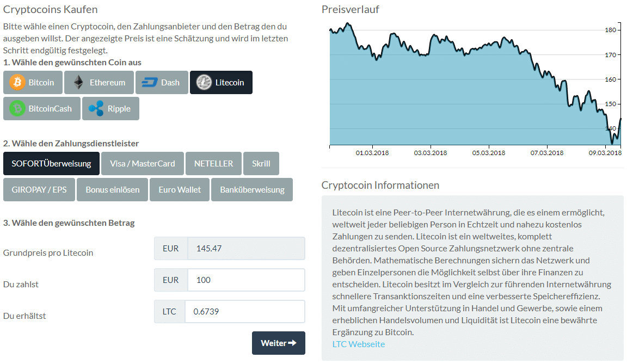Viewport: 627px width, 364px height.
Task: Open the LTC Webseite link
Action: [x=358, y=344]
